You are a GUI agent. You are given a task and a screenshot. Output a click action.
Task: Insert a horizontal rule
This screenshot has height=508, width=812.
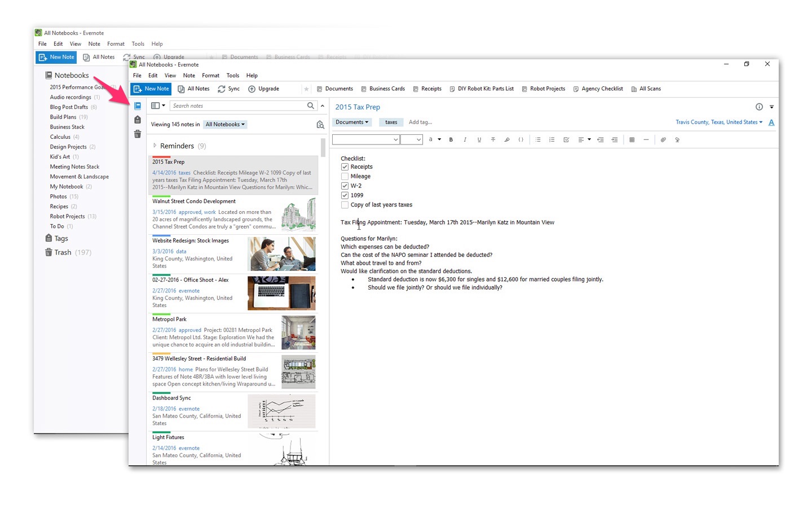click(x=646, y=140)
